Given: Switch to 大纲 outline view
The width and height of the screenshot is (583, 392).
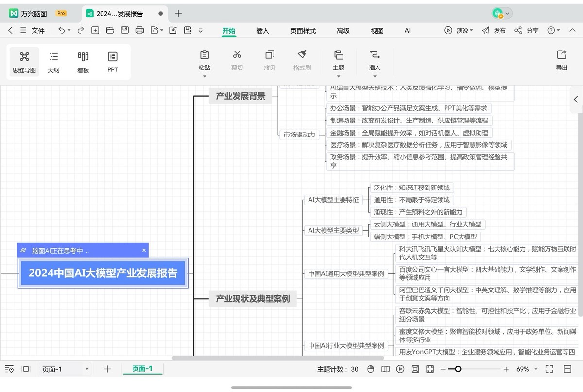Looking at the screenshot, I should tap(53, 62).
